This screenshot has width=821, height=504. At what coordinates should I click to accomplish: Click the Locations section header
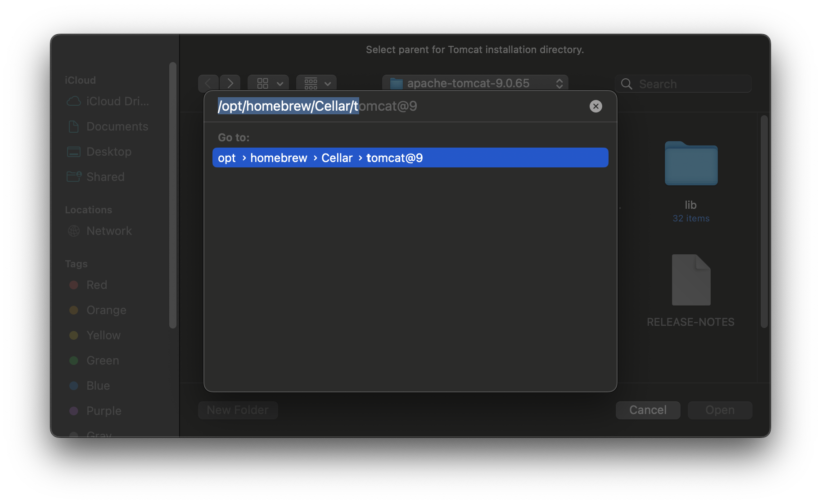(x=88, y=210)
